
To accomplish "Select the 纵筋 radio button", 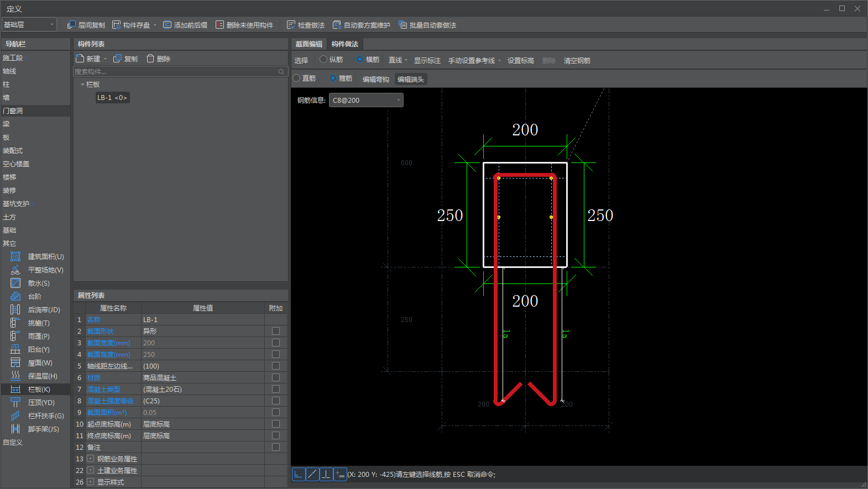I will coord(323,59).
